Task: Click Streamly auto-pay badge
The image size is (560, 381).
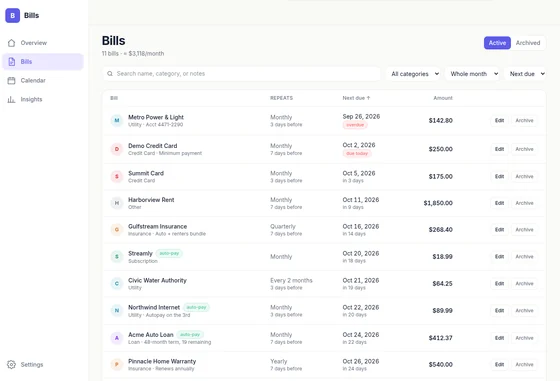Action: pyautogui.click(x=169, y=253)
